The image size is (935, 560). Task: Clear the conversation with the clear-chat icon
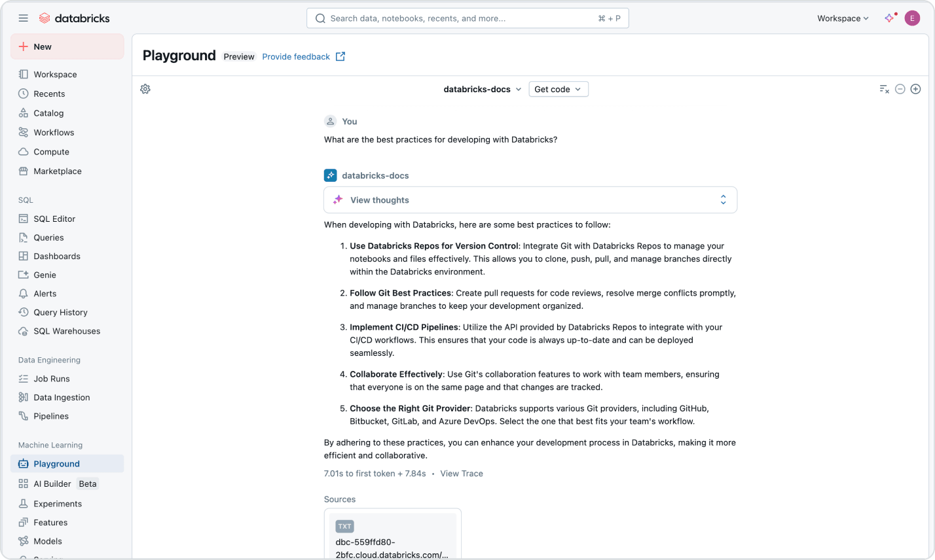[x=884, y=89]
